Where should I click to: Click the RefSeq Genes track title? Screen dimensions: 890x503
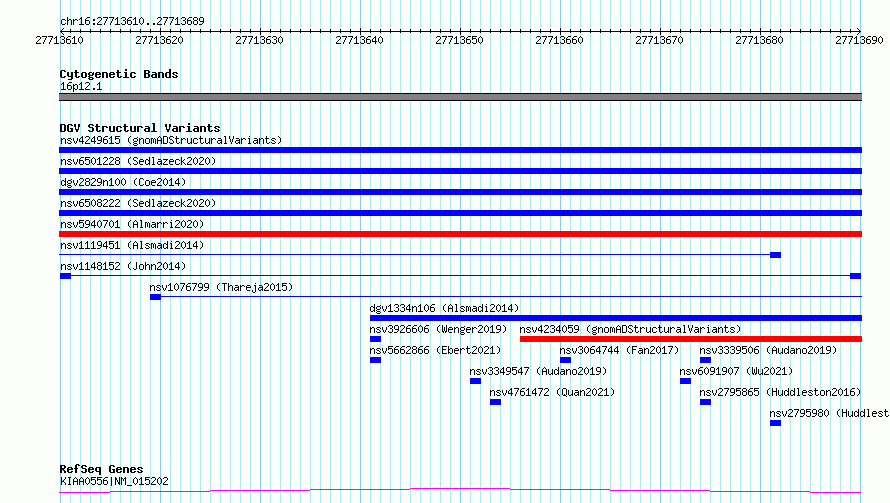pyautogui.click(x=101, y=469)
